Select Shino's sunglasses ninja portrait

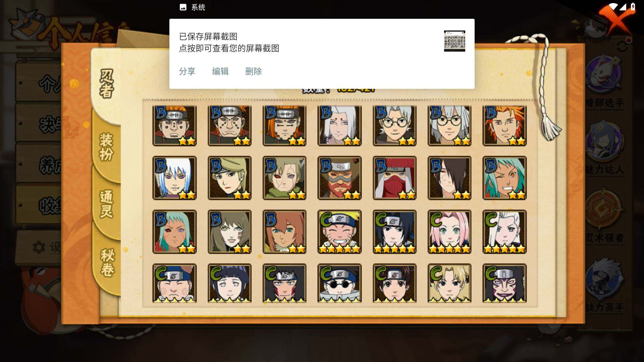[x=339, y=284]
